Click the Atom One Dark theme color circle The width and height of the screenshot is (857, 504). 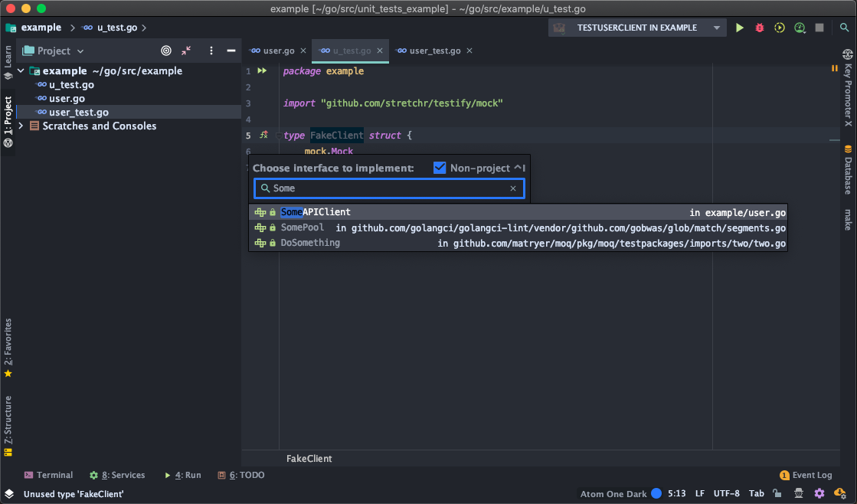click(656, 494)
